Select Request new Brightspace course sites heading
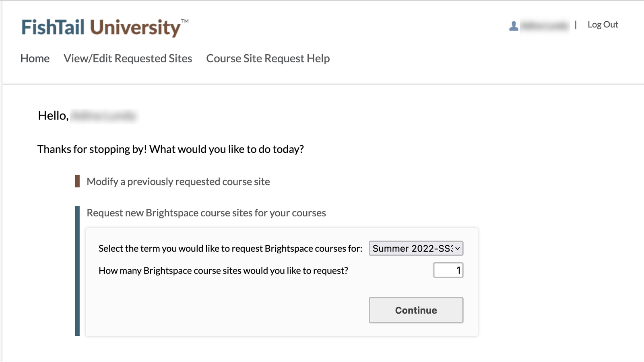The width and height of the screenshot is (644, 362). click(206, 213)
